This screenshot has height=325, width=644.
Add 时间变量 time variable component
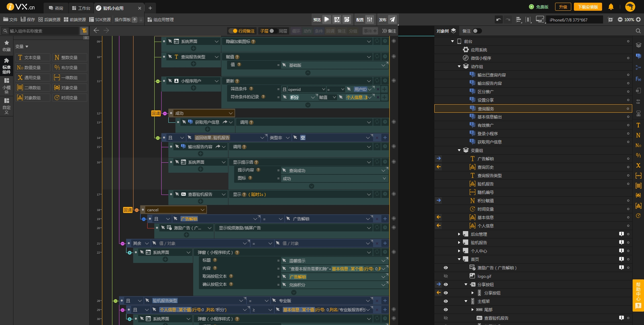click(69, 98)
